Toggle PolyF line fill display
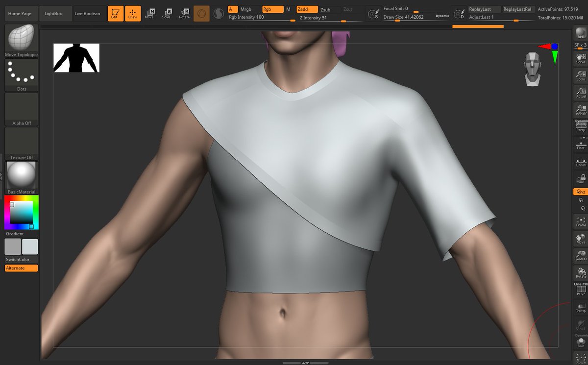 (581, 289)
